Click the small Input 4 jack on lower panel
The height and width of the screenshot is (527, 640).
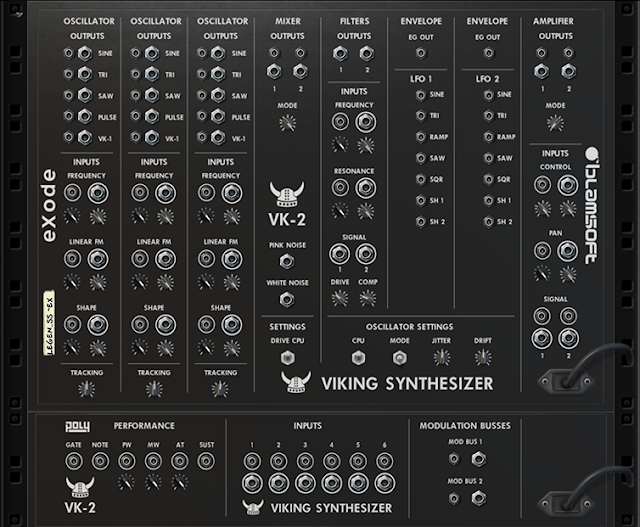point(331,462)
